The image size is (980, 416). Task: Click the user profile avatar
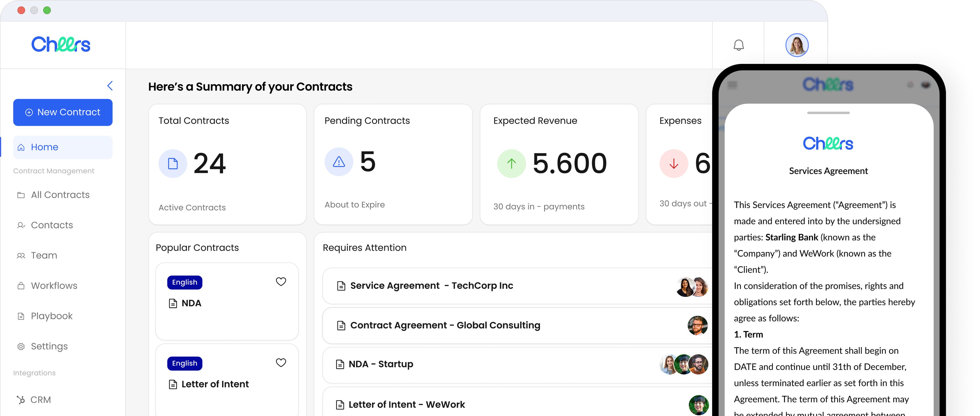(x=797, y=45)
